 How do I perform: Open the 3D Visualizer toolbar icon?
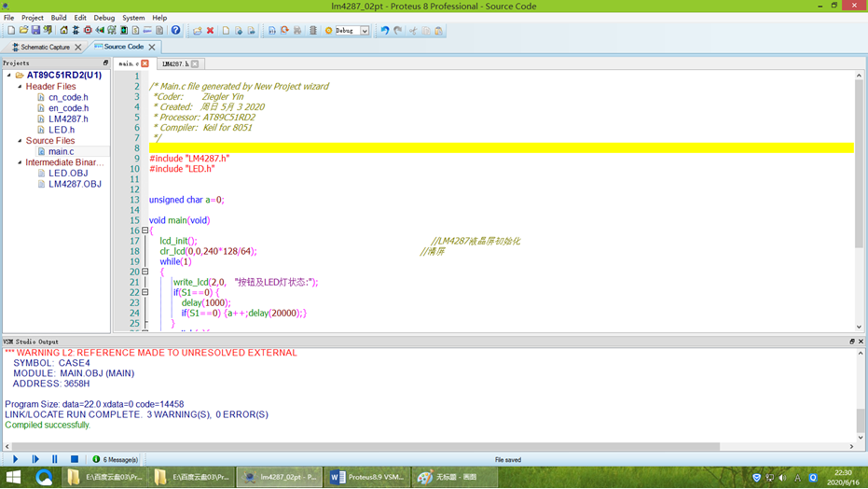100,31
